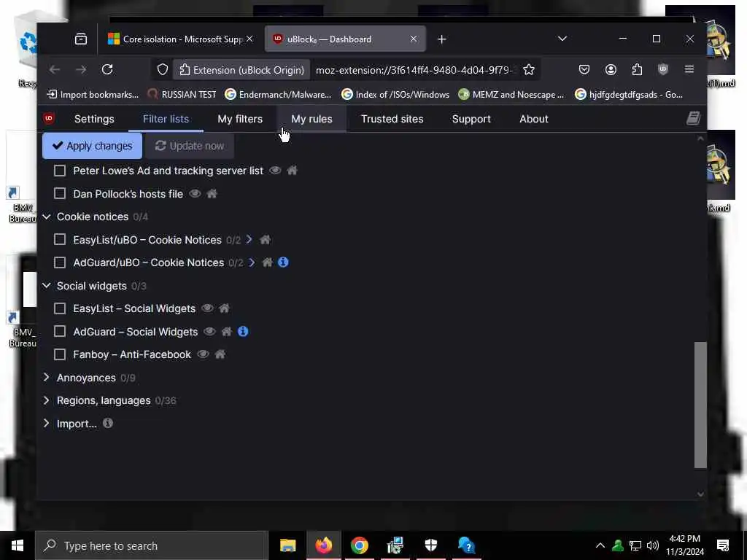Image resolution: width=747 pixels, height=560 pixels.
Task: Click the page vertical scrollbar thumb
Action: (x=700, y=405)
